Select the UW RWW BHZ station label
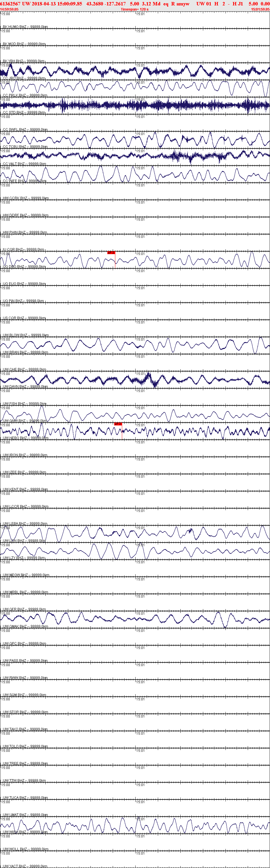The height and width of the screenshot is (868, 270). (x=25, y=678)
